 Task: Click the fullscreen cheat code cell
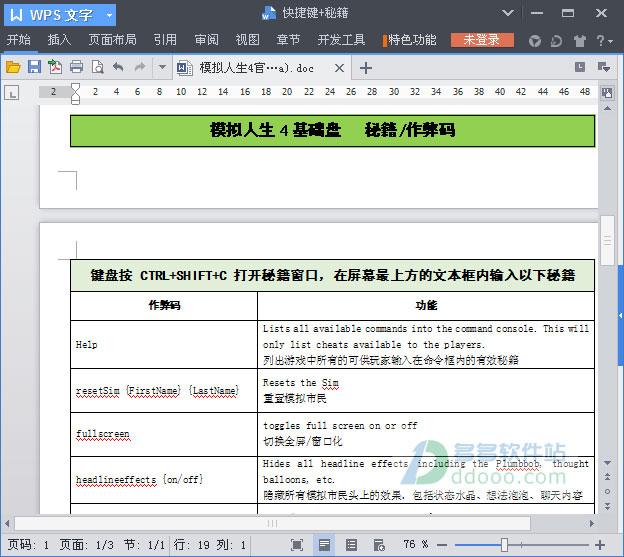[x=164, y=434]
